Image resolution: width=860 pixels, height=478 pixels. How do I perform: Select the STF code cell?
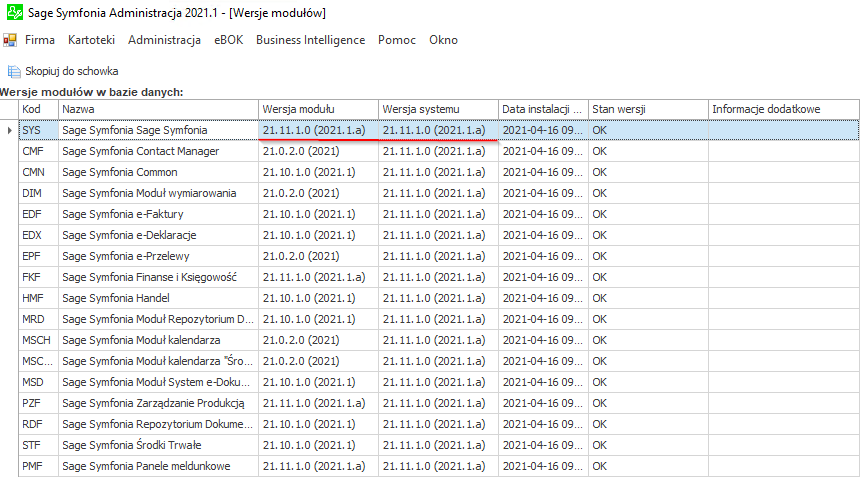[38, 446]
